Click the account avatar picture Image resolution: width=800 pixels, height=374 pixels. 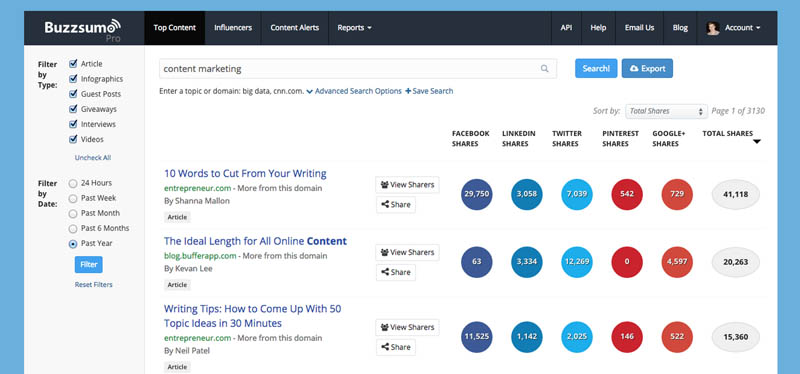pos(713,28)
